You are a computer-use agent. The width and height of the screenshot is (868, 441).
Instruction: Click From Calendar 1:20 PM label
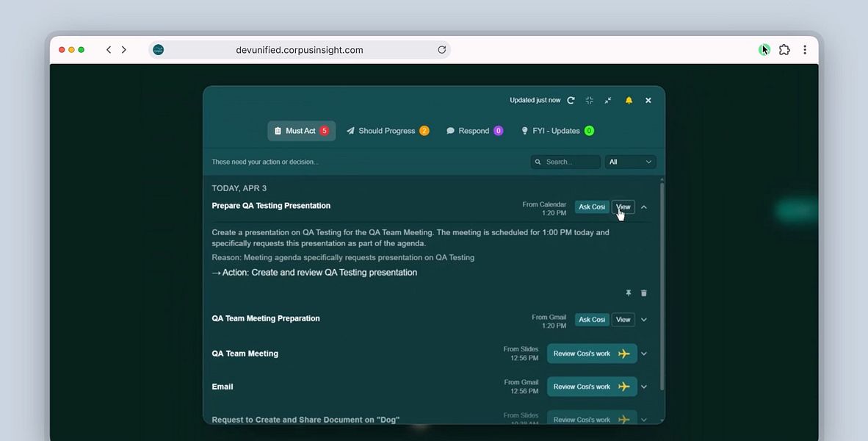click(x=544, y=208)
